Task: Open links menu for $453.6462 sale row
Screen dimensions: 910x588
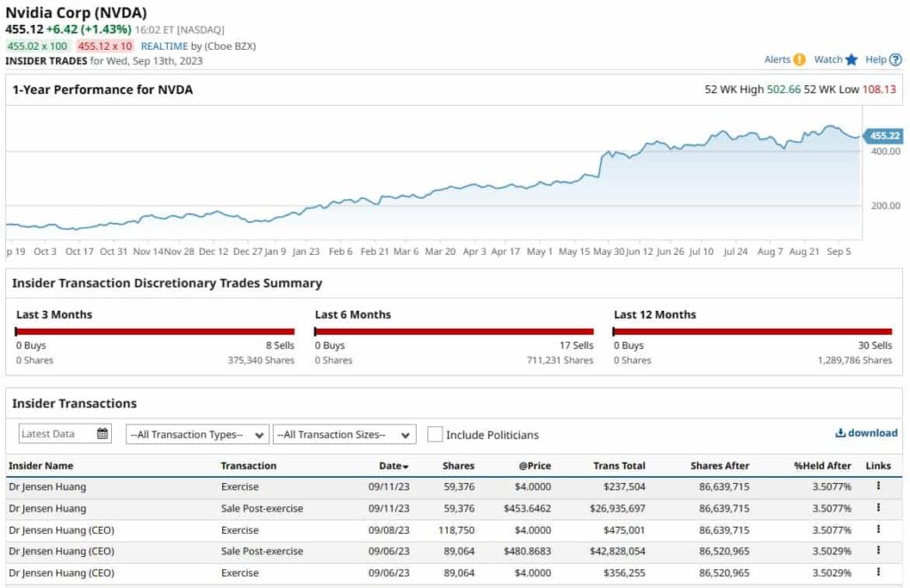Action: (x=878, y=508)
